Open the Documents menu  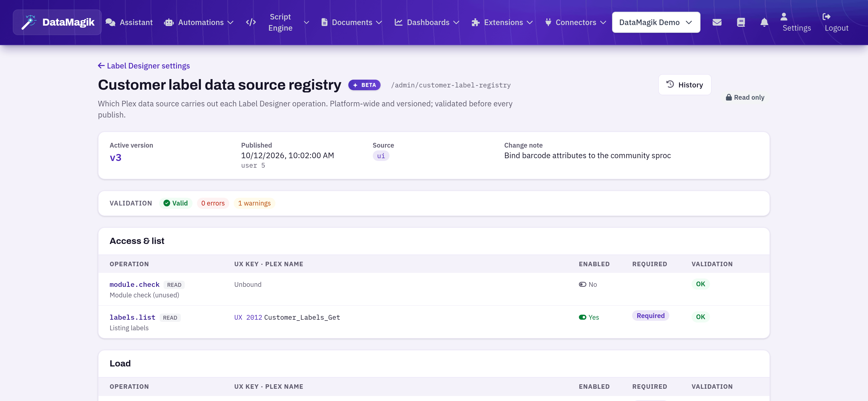(352, 22)
